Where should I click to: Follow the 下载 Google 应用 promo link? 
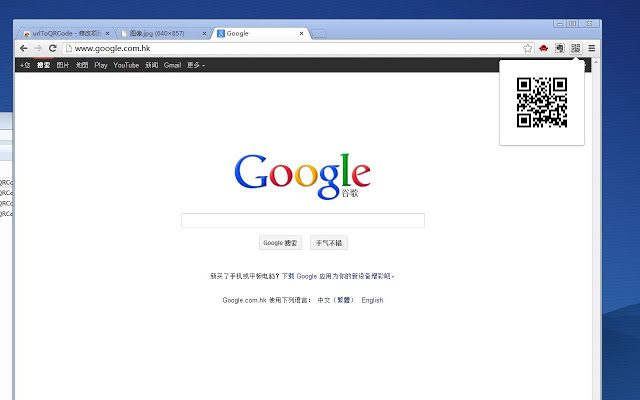[338, 276]
